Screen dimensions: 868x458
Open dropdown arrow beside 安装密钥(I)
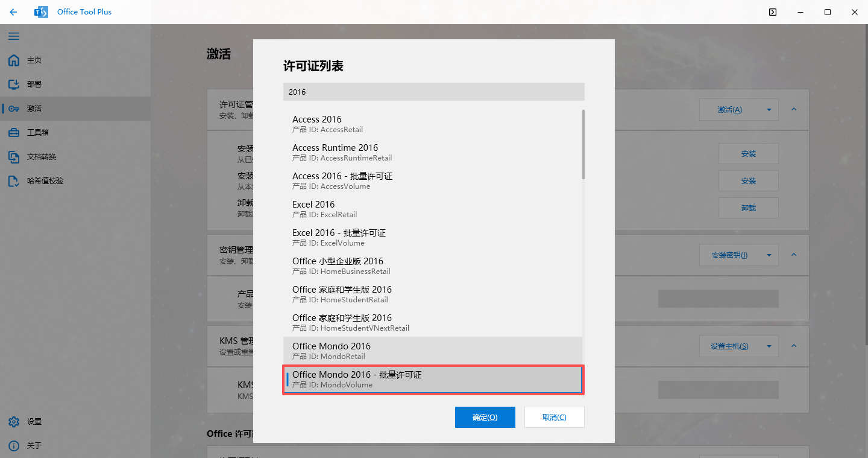(769, 255)
